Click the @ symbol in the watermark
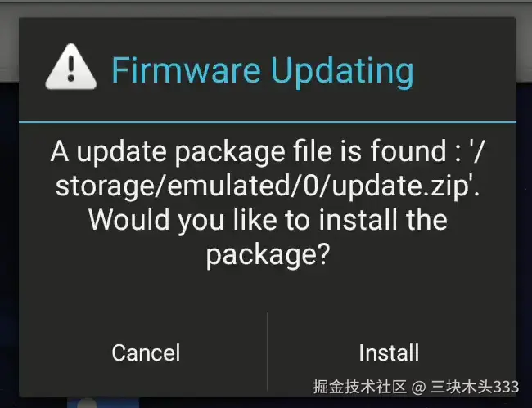This screenshot has width=532, height=408. coord(419,387)
